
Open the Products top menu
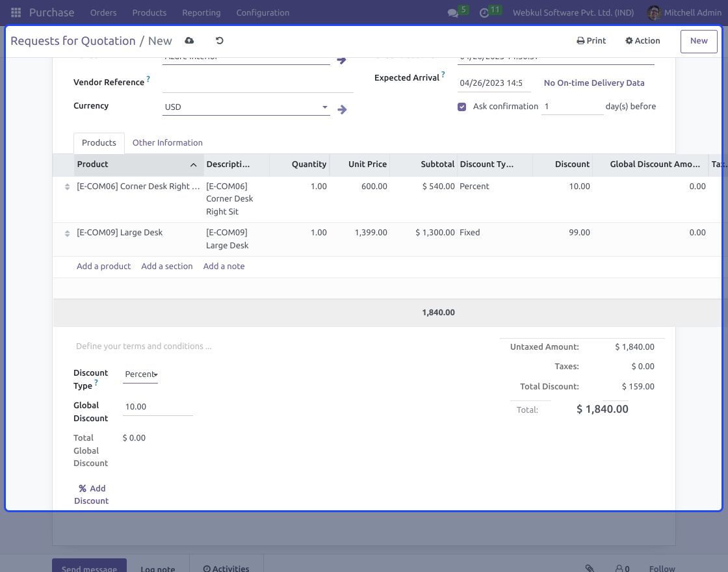pyautogui.click(x=149, y=12)
